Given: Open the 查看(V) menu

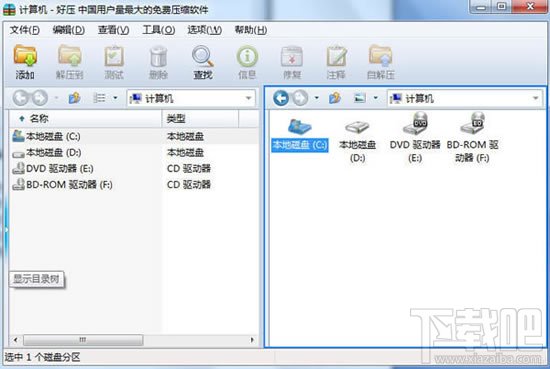Looking at the screenshot, I should coord(113,30).
